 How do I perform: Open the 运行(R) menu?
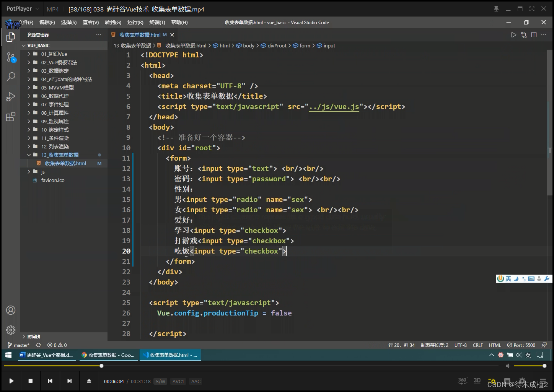(x=135, y=23)
